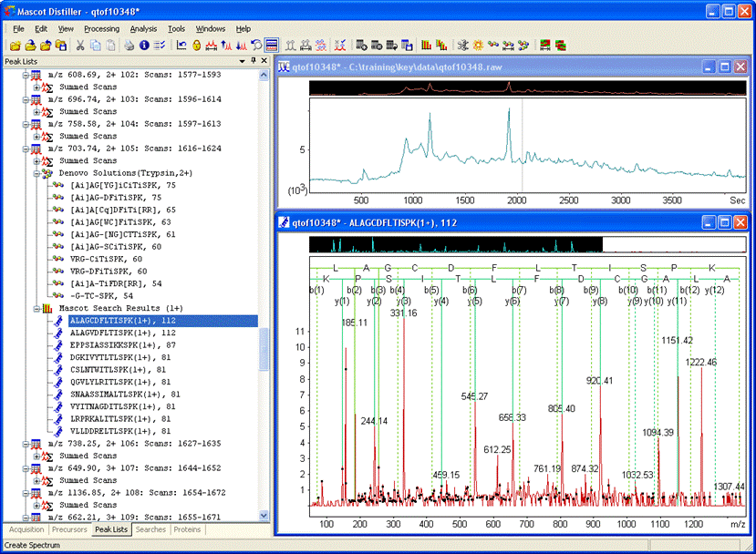Click the peak list with disk icon

[407, 46]
